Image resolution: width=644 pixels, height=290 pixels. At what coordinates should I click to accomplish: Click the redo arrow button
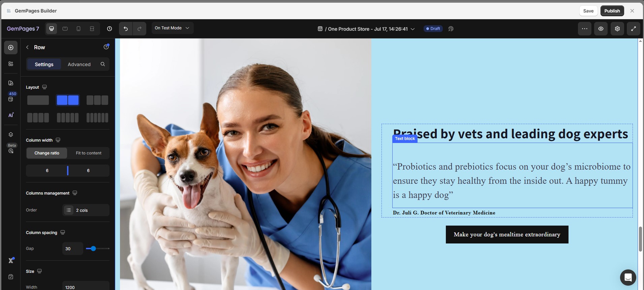(x=140, y=29)
